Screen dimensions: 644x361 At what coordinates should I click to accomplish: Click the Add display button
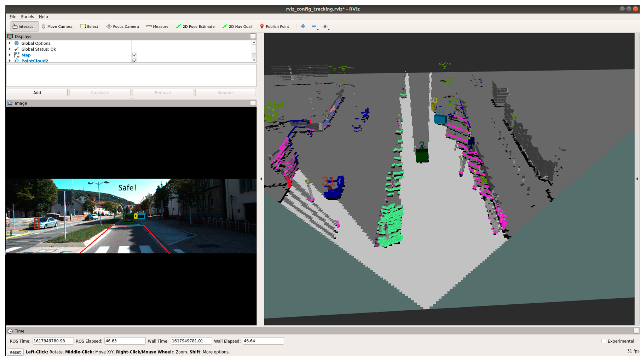point(37,93)
